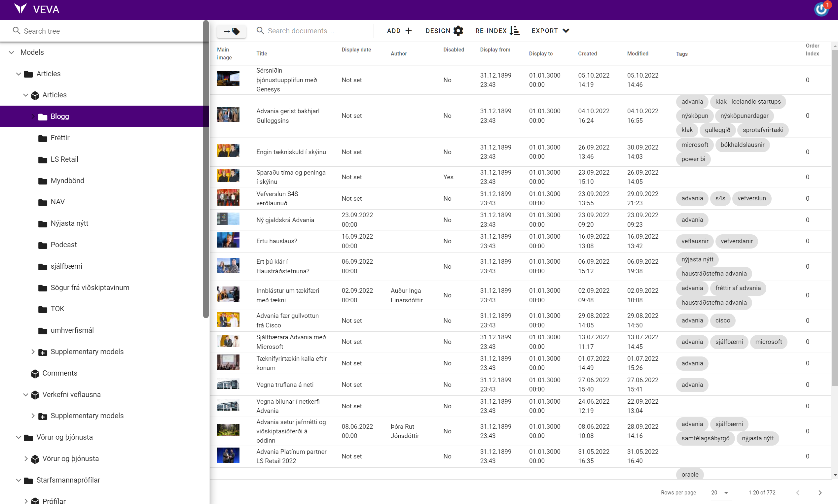Open article 'Ertu hauslaus?'
The image size is (838, 504).
(276, 241)
